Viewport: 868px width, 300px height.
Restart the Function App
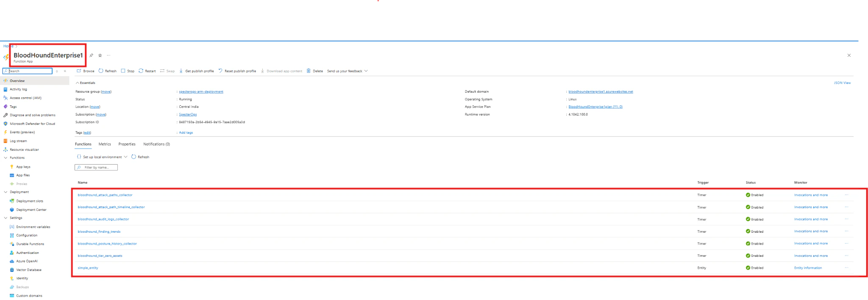click(147, 71)
